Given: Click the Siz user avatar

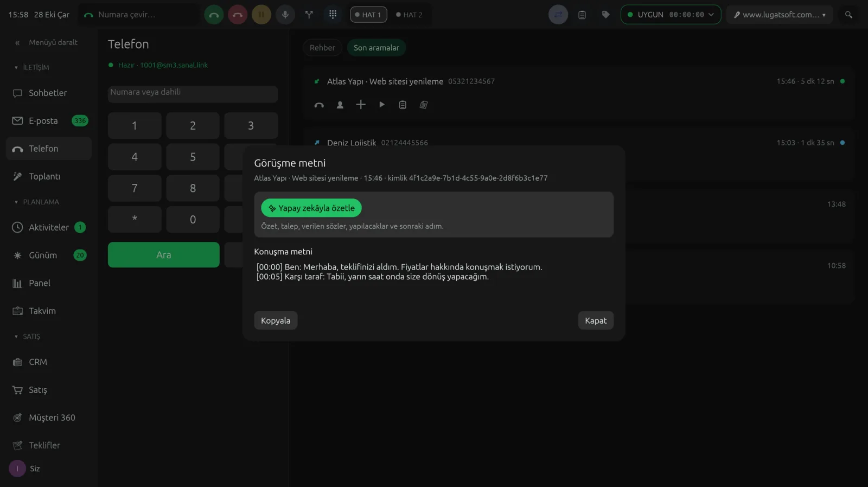Looking at the screenshot, I should pyautogui.click(x=17, y=469).
